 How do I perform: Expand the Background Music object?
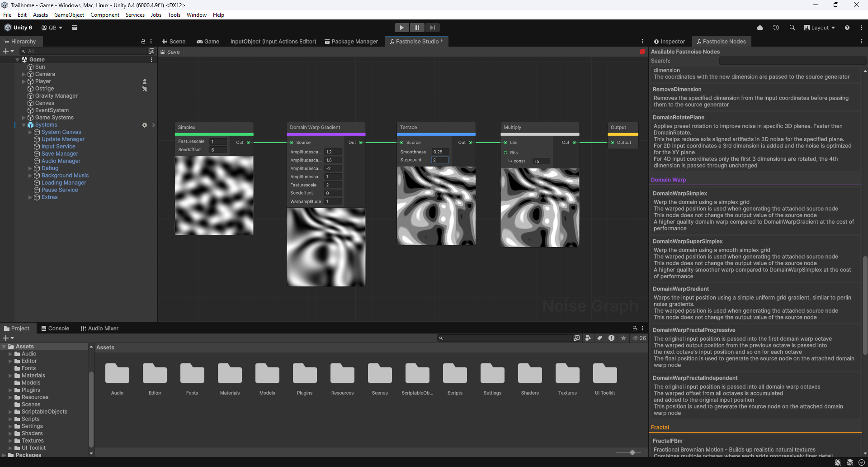tap(30, 176)
